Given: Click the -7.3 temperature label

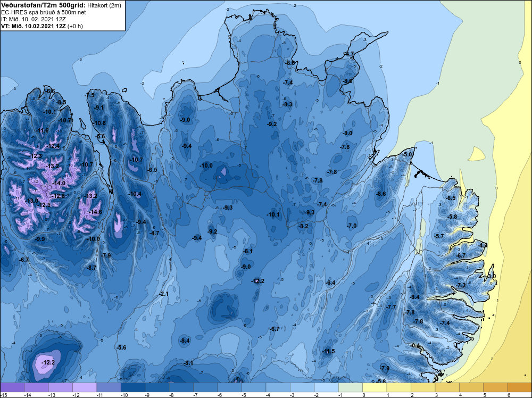Looking at the screenshot, I should 461,285.
